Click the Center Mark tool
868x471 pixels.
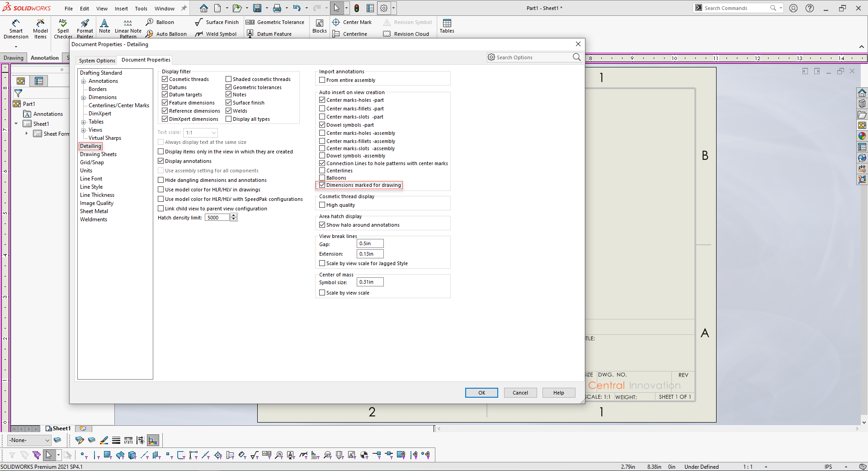click(x=352, y=22)
